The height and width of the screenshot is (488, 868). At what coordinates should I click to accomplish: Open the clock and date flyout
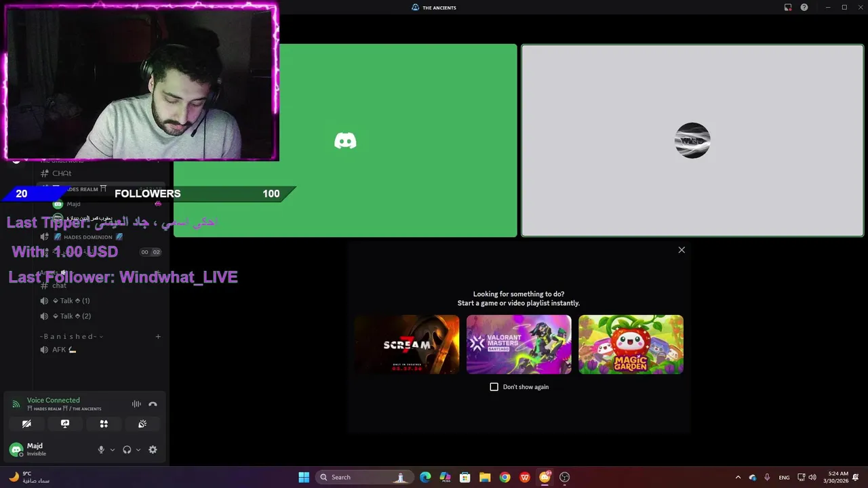[835, 477]
